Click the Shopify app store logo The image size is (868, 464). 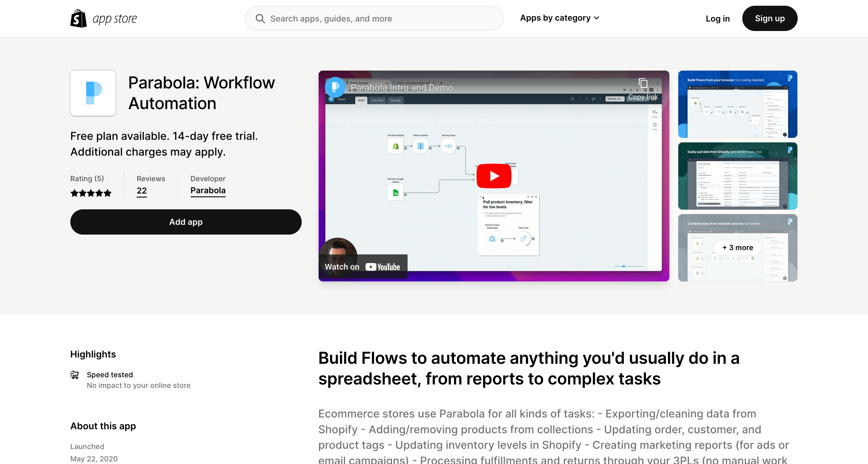click(x=103, y=19)
